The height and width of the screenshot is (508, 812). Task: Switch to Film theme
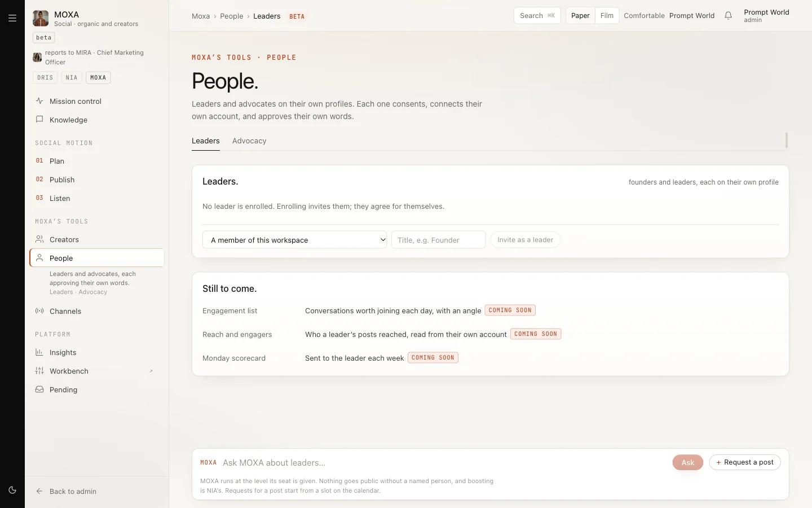coord(607,16)
